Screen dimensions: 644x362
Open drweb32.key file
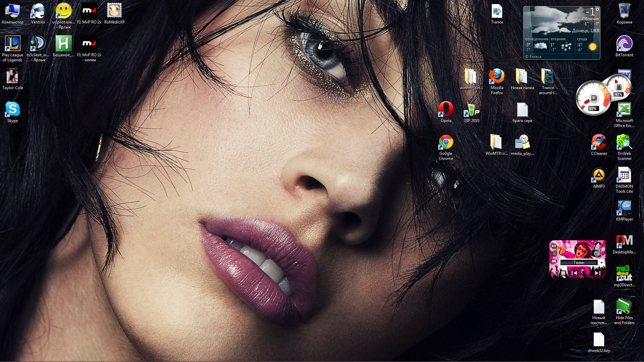click(x=599, y=342)
